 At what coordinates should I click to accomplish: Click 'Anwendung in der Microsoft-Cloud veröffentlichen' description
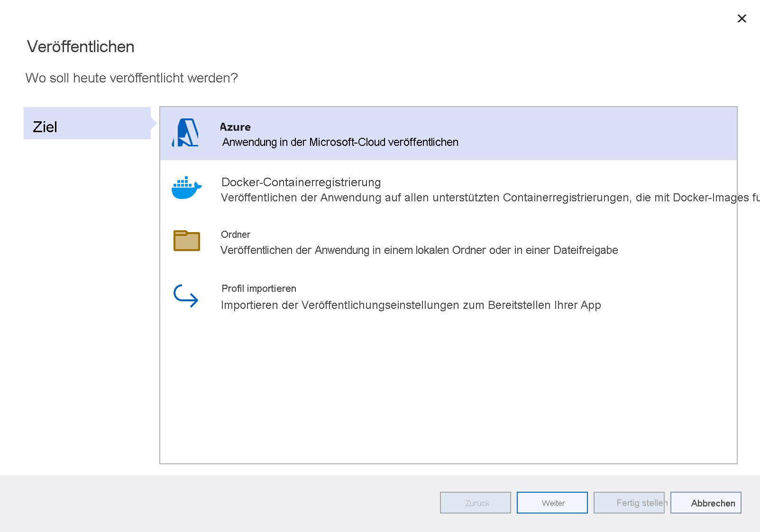click(340, 142)
